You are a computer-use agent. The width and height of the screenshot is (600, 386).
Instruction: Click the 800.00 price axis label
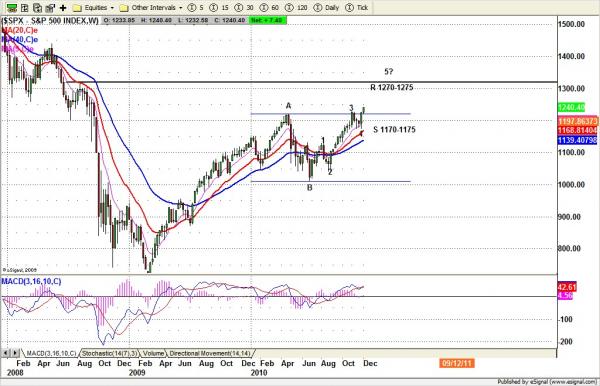tap(569, 249)
